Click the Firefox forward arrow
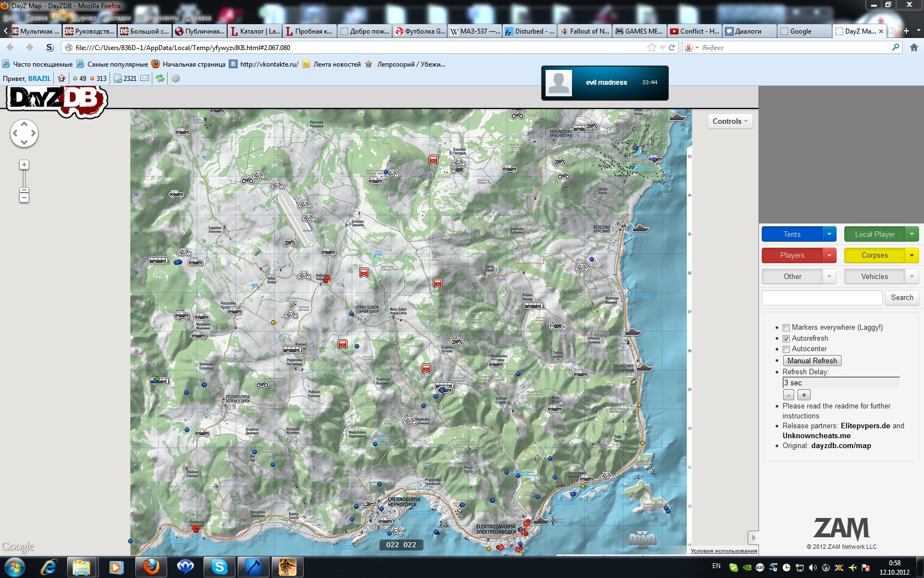Image resolution: width=924 pixels, height=578 pixels. pyautogui.click(x=29, y=47)
